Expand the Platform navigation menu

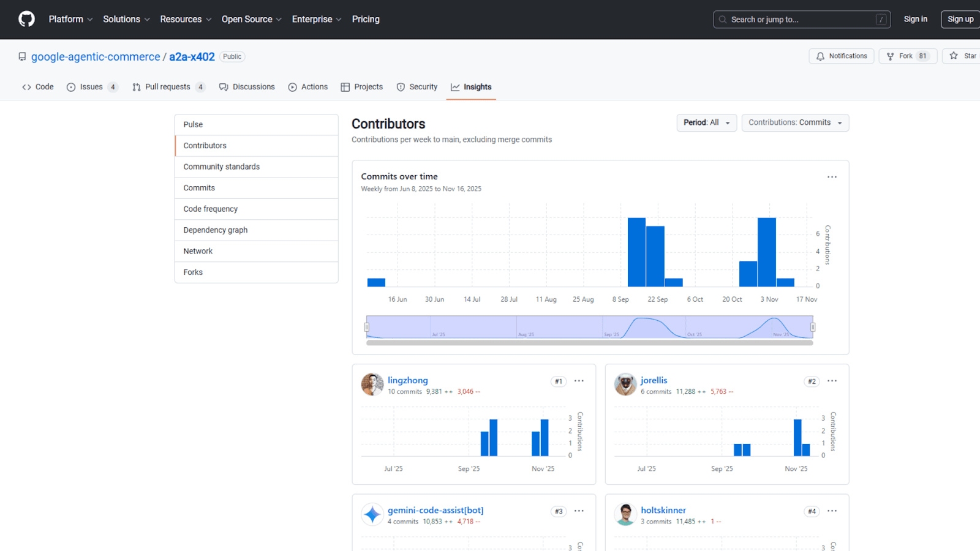click(70, 19)
